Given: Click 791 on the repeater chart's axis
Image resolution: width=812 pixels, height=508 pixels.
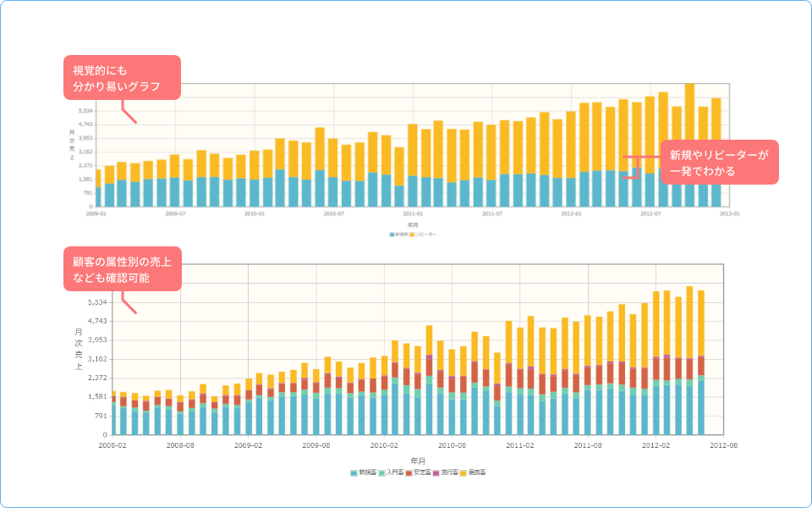Looking at the screenshot, I should (88, 193).
